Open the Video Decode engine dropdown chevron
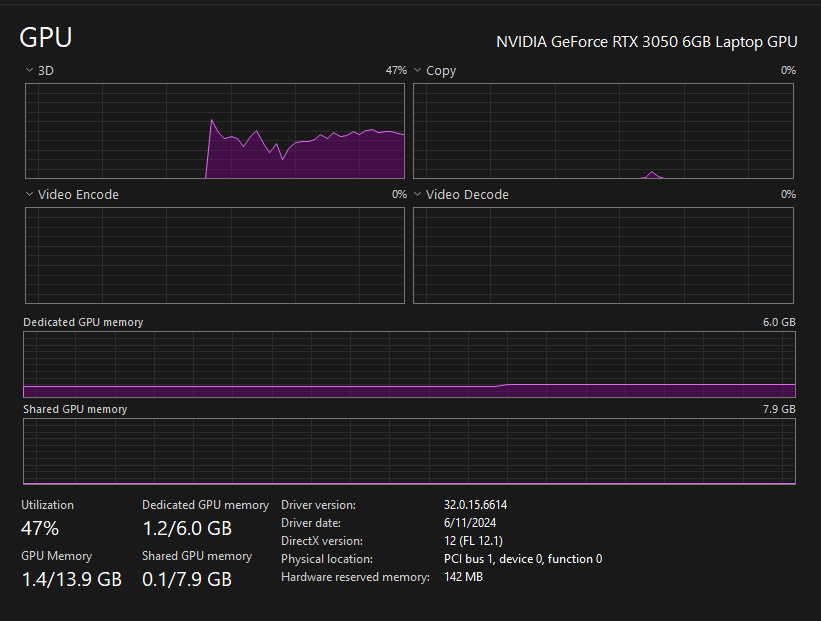 [417, 194]
